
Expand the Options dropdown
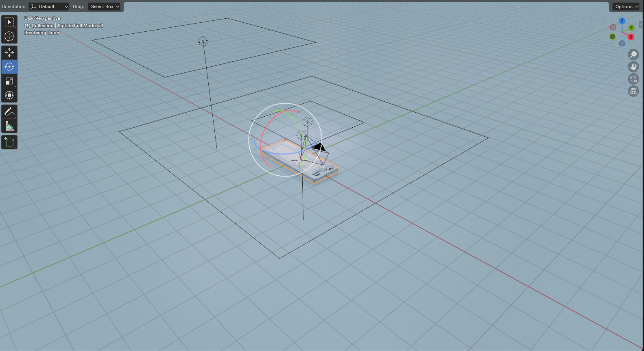tap(626, 7)
